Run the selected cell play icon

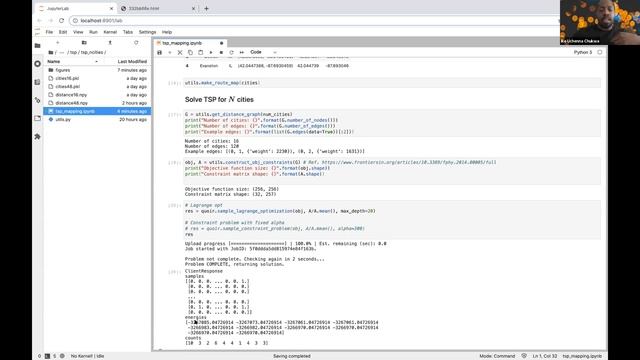[211, 52]
